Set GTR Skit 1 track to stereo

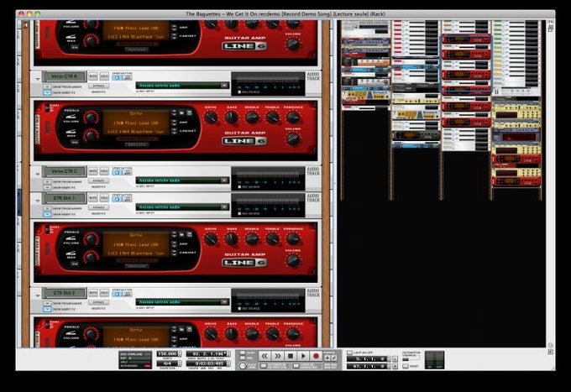click(x=127, y=199)
